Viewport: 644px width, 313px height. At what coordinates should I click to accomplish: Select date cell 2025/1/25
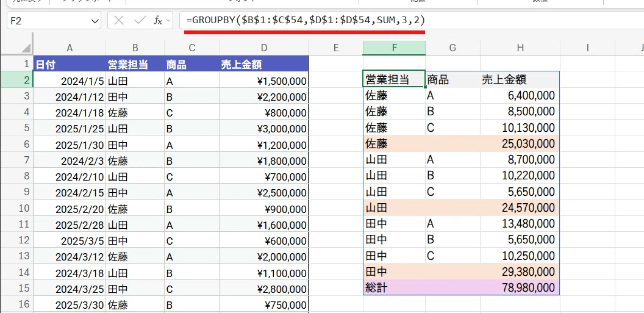pyautogui.click(x=70, y=128)
